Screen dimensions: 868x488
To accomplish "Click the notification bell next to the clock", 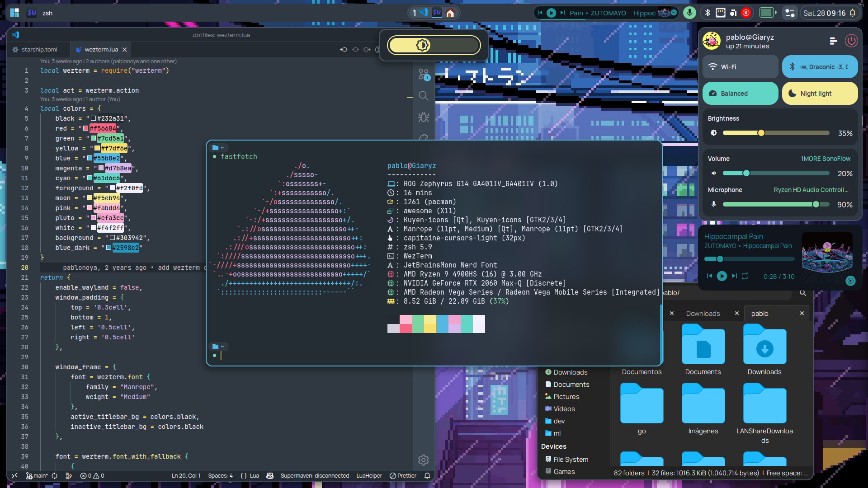I will pyautogui.click(x=853, y=13).
